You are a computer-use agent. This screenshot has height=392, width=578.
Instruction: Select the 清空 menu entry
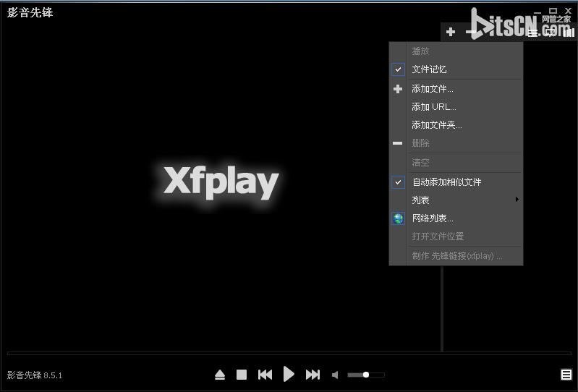point(456,163)
